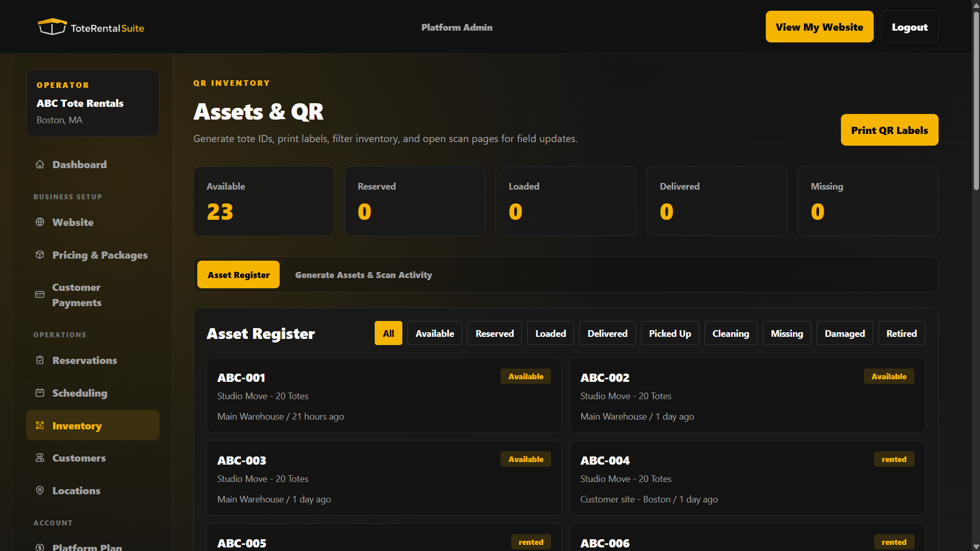Click the scrollbar down arrow
The height and width of the screenshot is (551, 980).
pyautogui.click(x=975, y=546)
